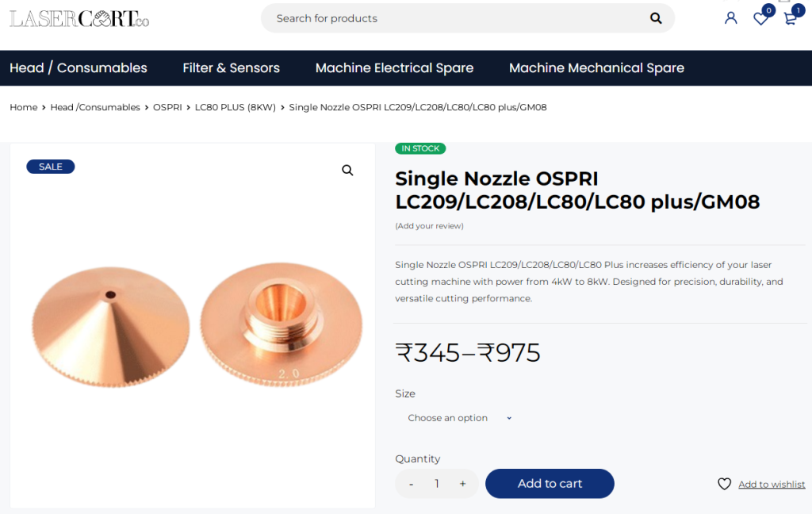Viewport: 812px width, 514px height.
Task: Open the OSPRI breadcrumb link
Action: 167,107
